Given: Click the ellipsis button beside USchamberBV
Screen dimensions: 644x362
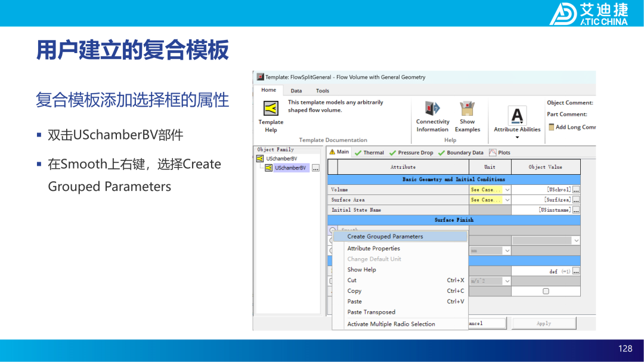Looking at the screenshot, I should coord(315,168).
